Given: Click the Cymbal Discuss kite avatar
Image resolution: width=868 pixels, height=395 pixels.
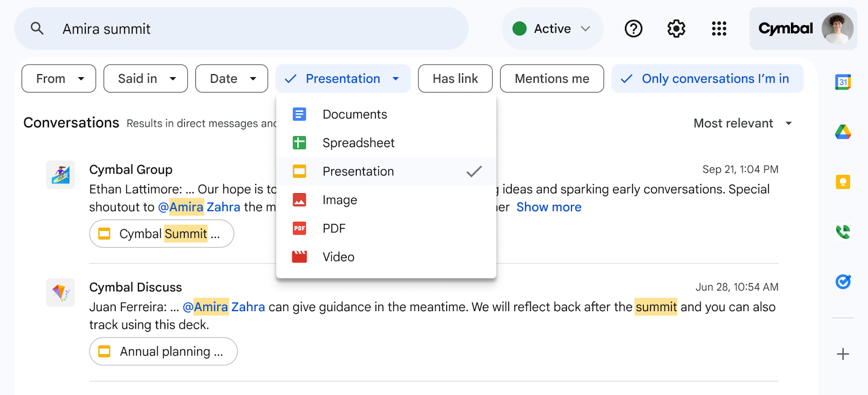Looking at the screenshot, I should click(x=61, y=292).
